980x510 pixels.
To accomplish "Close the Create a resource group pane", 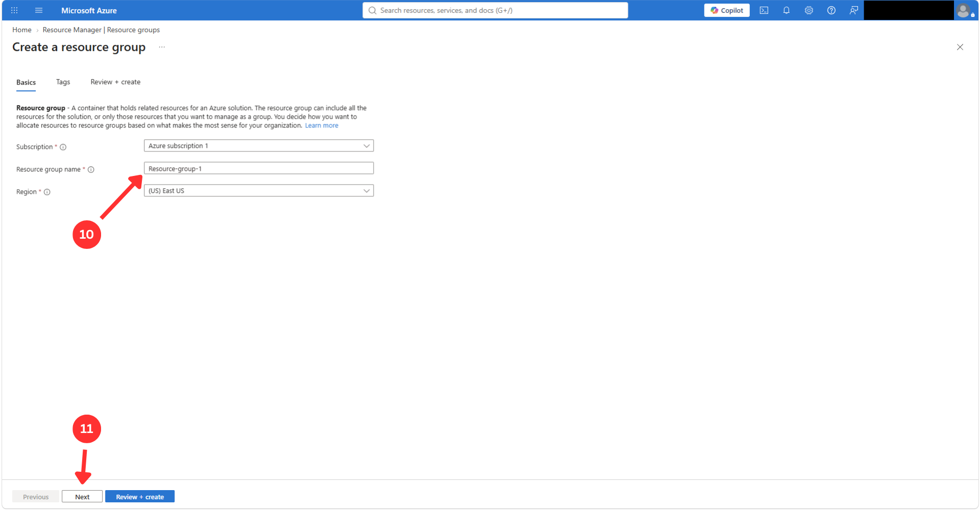I will pyautogui.click(x=960, y=47).
